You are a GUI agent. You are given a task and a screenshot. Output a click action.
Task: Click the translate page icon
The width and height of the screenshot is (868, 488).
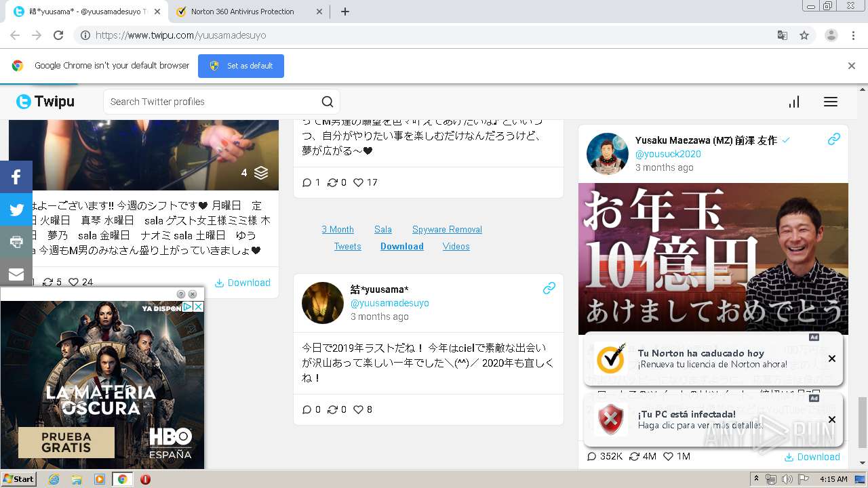click(x=782, y=35)
